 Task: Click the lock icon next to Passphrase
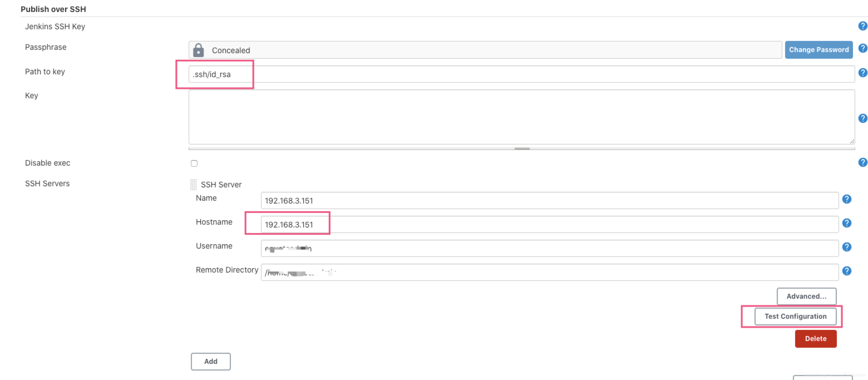(198, 50)
